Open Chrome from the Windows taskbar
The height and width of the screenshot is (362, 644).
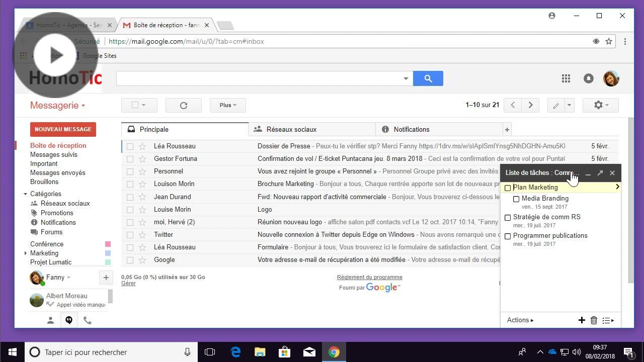334,352
